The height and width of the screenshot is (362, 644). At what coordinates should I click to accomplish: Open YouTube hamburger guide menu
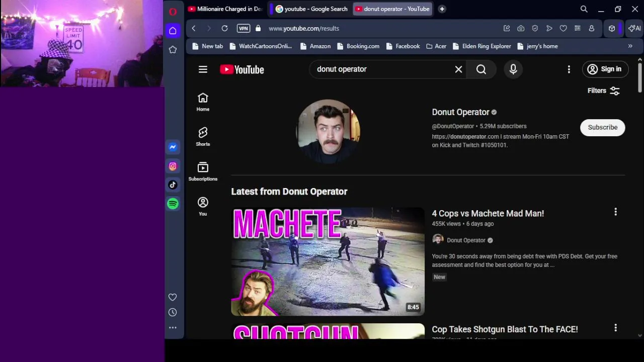click(203, 69)
